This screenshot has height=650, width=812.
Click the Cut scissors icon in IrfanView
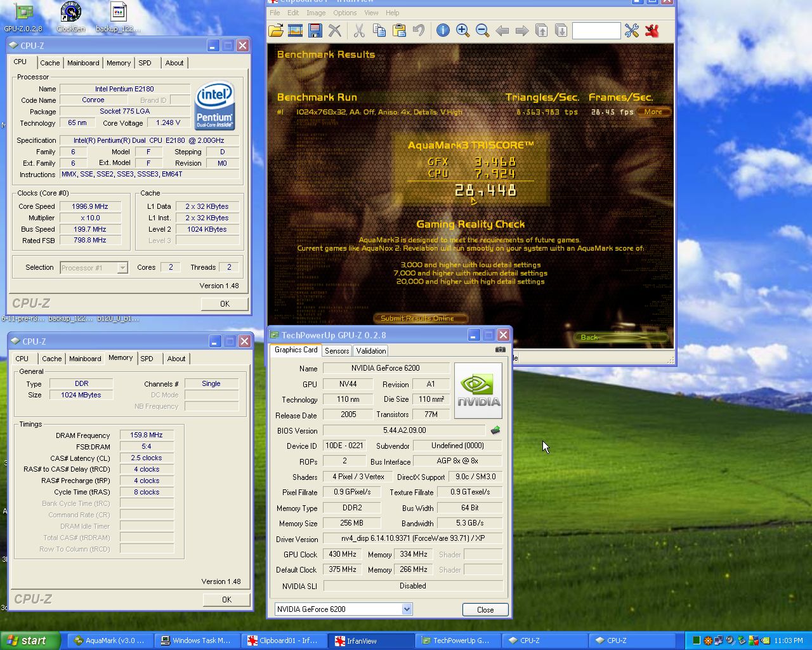tap(359, 30)
